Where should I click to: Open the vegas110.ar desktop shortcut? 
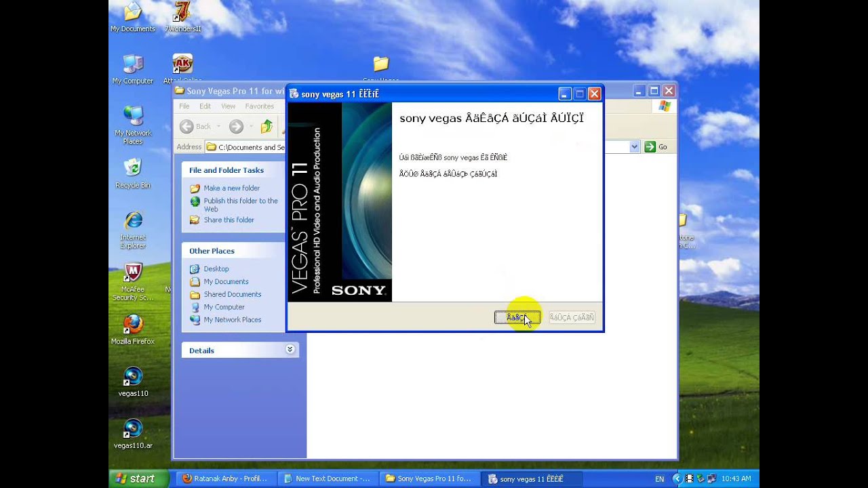point(133,434)
